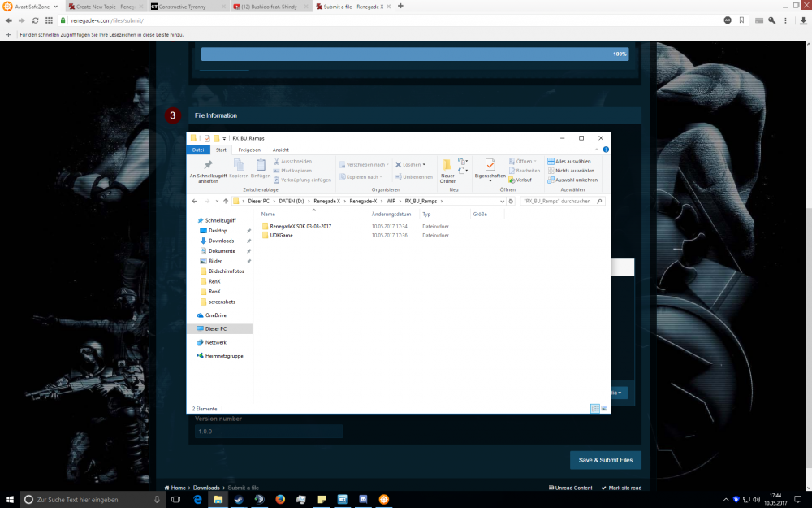Click DATEN (D:) in the address path
The image size is (812, 508).
tap(291, 201)
